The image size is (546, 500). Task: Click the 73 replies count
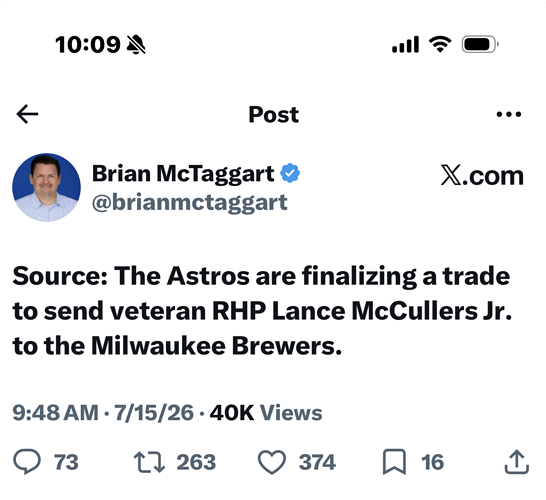66,462
